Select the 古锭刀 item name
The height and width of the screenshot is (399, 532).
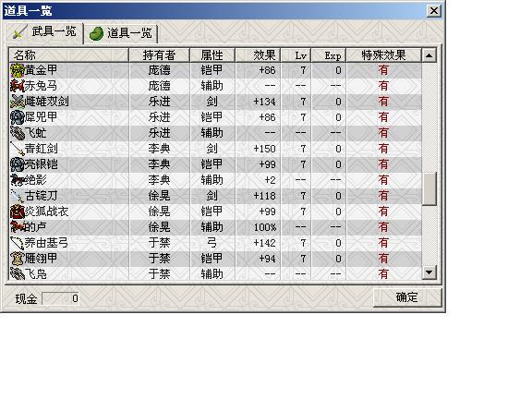41,196
